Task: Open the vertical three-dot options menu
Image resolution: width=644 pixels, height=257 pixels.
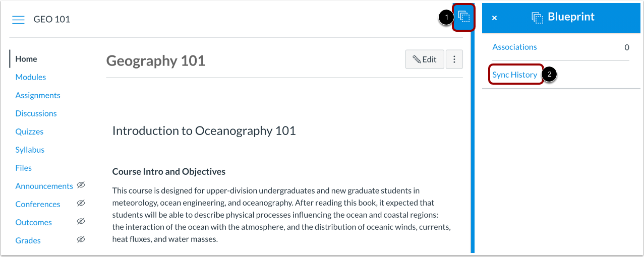Action: 454,59
